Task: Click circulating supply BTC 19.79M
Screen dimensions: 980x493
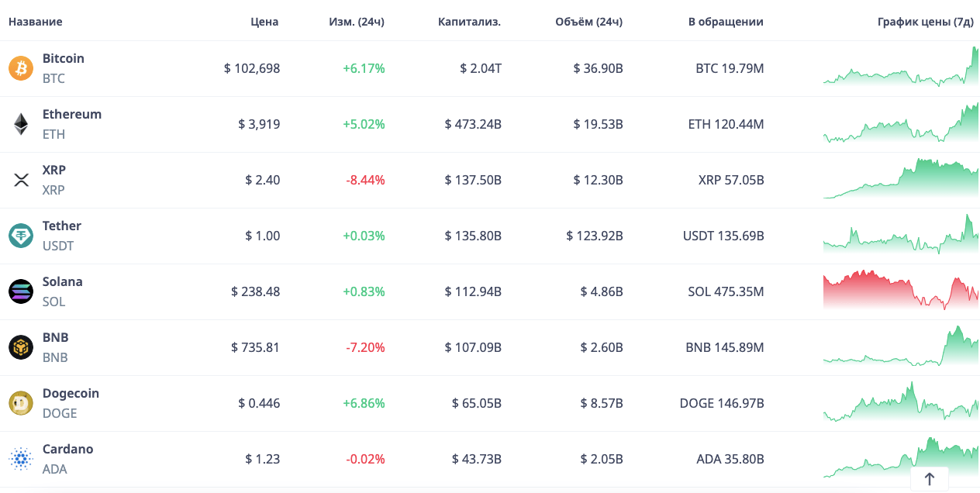Action: coord(730,68)
